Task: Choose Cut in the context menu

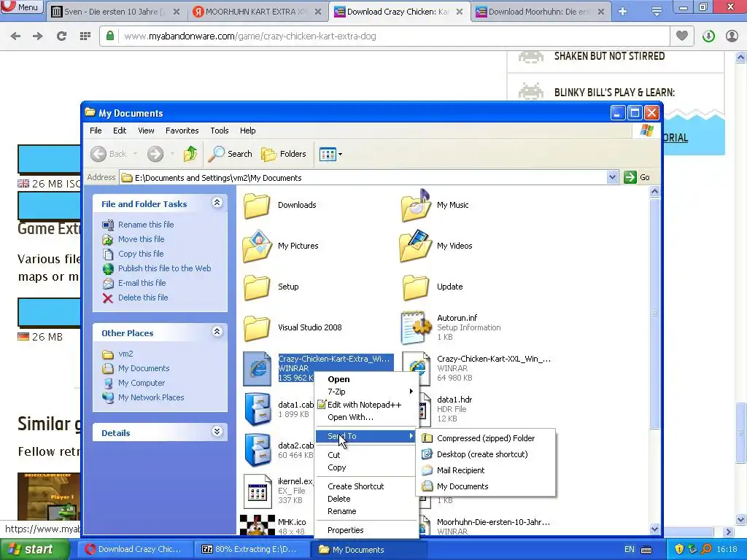Action: [x=333, y=455]
